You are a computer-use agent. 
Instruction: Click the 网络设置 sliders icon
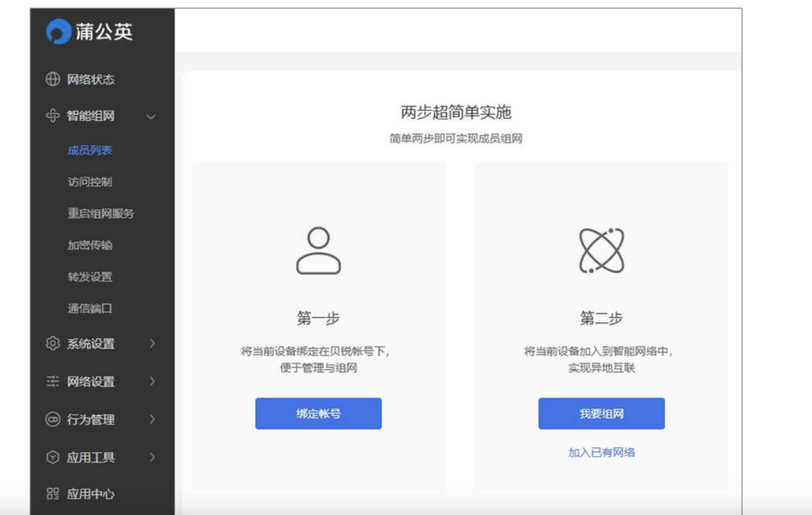point(53,382)
